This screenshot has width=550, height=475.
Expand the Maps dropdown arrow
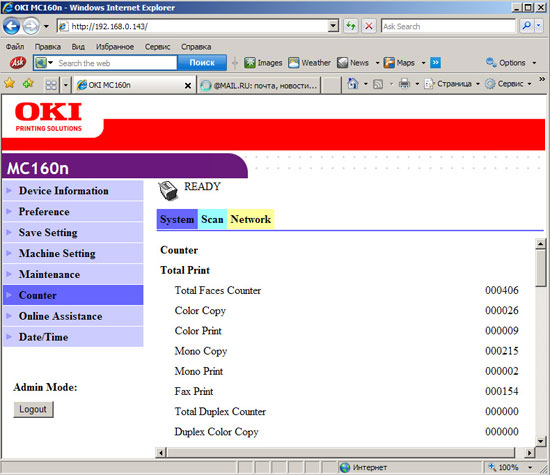tap(423, 63)
